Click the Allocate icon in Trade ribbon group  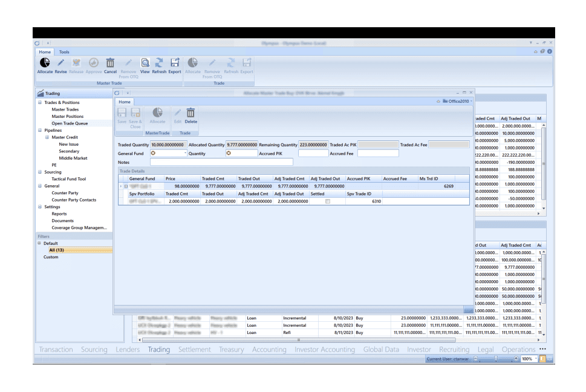pyautogui.click(x=193, y=63)
